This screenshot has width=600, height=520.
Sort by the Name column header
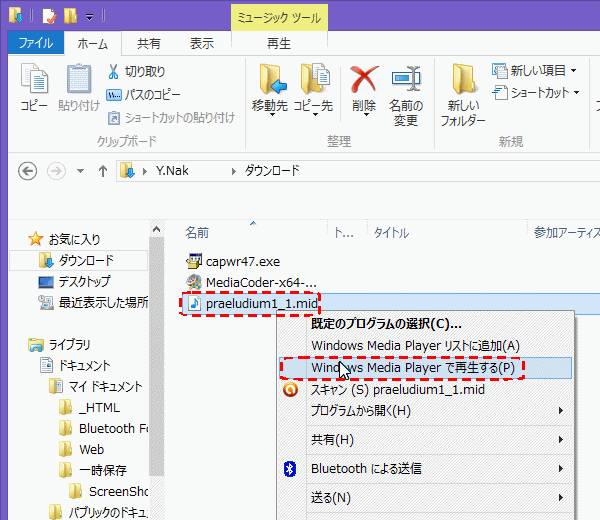pyautogui.click(x=197, y=233)
